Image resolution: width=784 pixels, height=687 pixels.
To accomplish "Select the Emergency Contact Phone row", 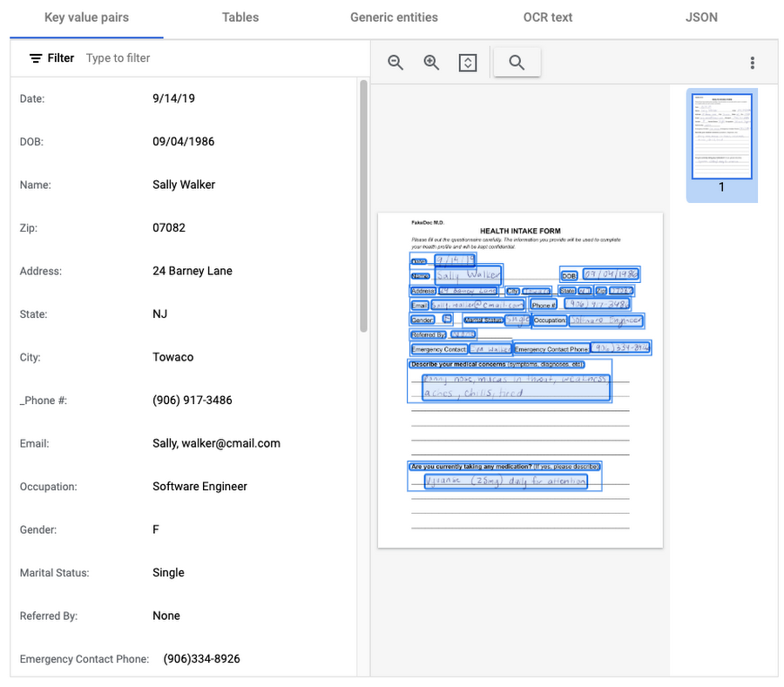I will 183,659.
